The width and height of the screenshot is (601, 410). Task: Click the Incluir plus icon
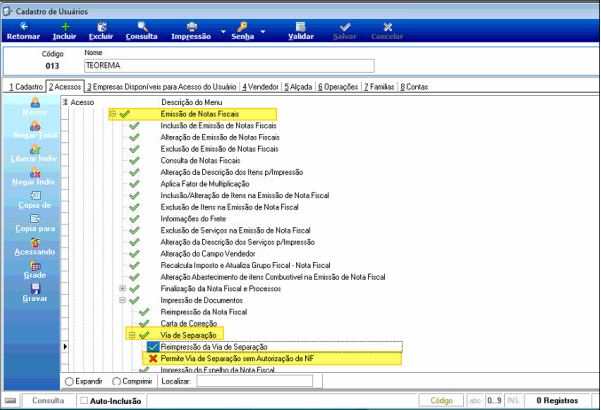(x=66, y=26)
